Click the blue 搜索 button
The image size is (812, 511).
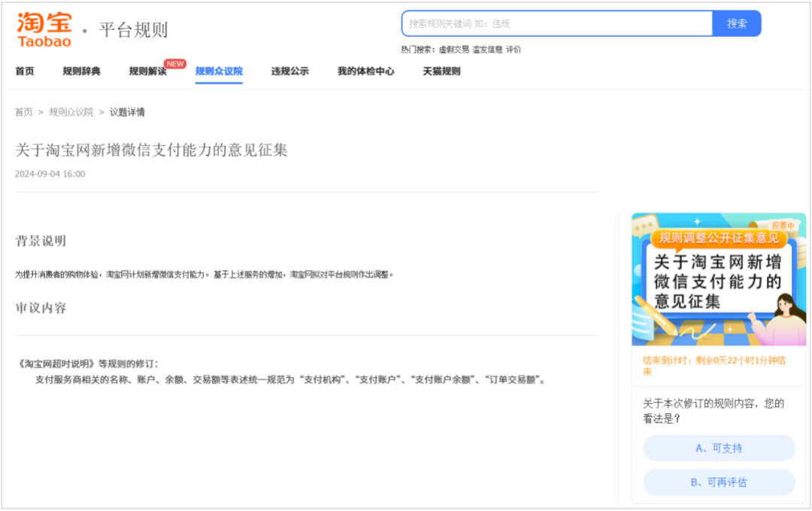(x=736, y=23)
